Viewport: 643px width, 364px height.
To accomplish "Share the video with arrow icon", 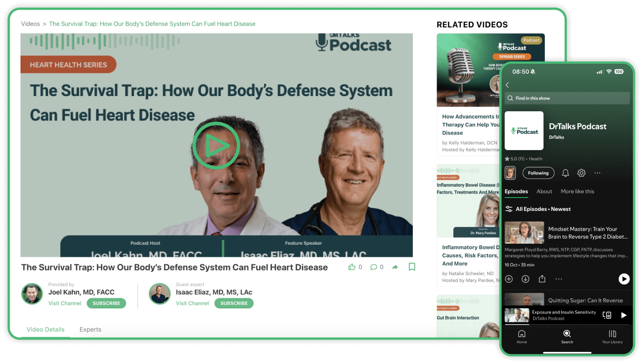I will pos(395,267).
